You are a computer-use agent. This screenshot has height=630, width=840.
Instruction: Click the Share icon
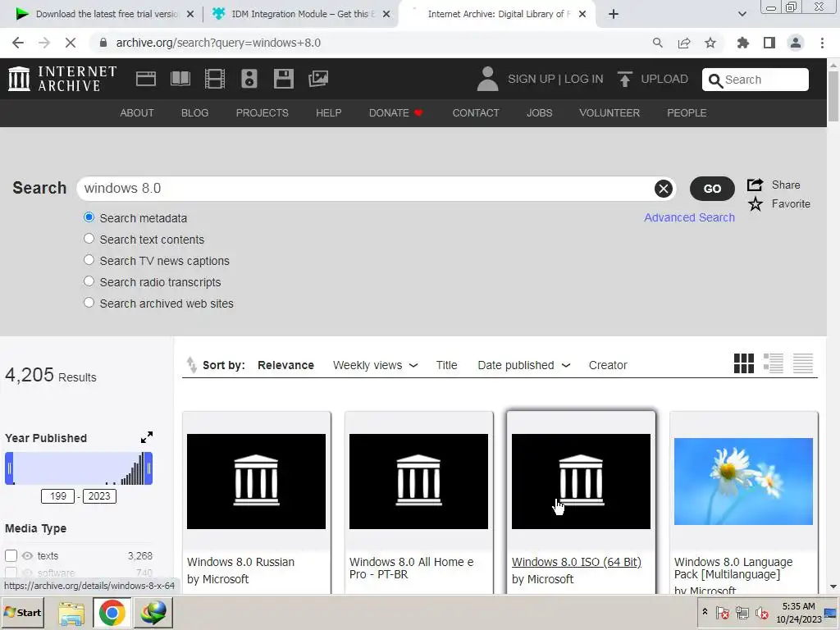[755, 185]
